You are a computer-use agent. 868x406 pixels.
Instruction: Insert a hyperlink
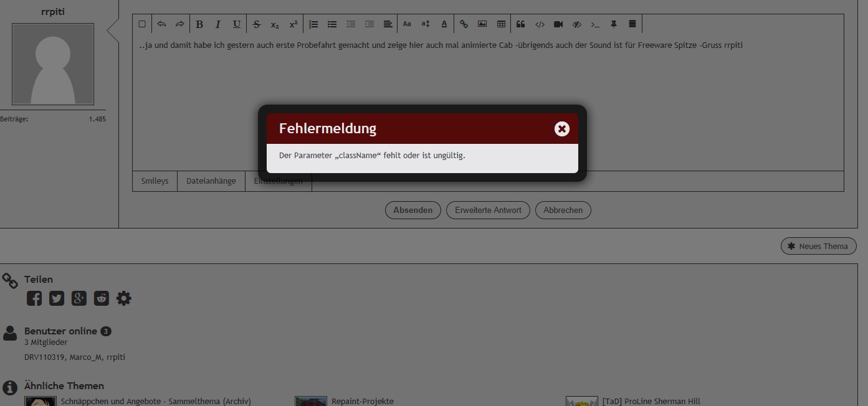[x=464, y=24]
